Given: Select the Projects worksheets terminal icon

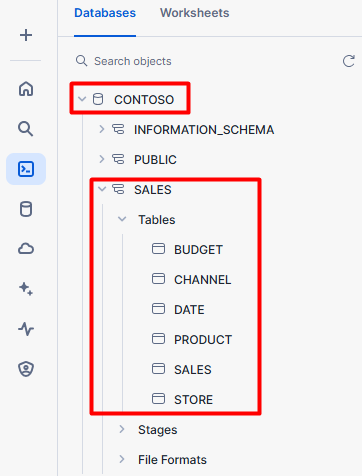Looking at the screenshot, I should [x=26, y=169].
